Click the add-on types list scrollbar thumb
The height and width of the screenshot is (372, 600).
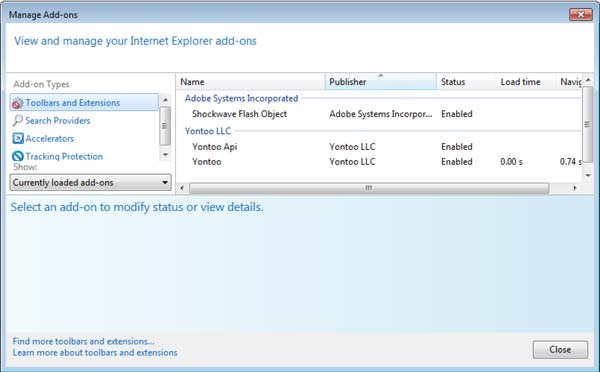point(165,126)
